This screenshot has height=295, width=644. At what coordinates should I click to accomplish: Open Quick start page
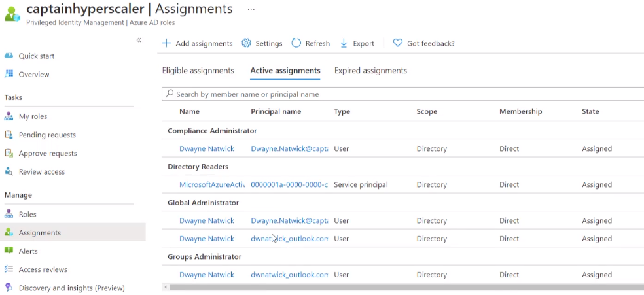coord(37,56)
